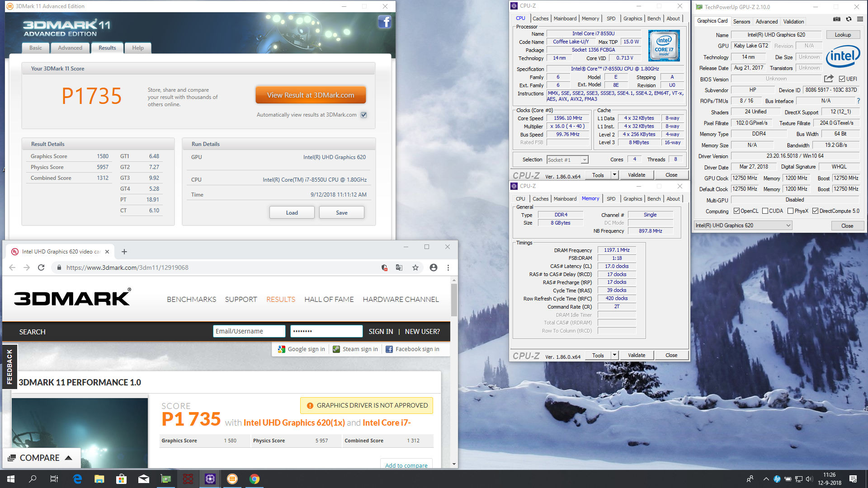The image size is (868, 488).
Task: Open Tools dropdown arrow in lower CPU-Z window
Action: click(x=614, y=355)
